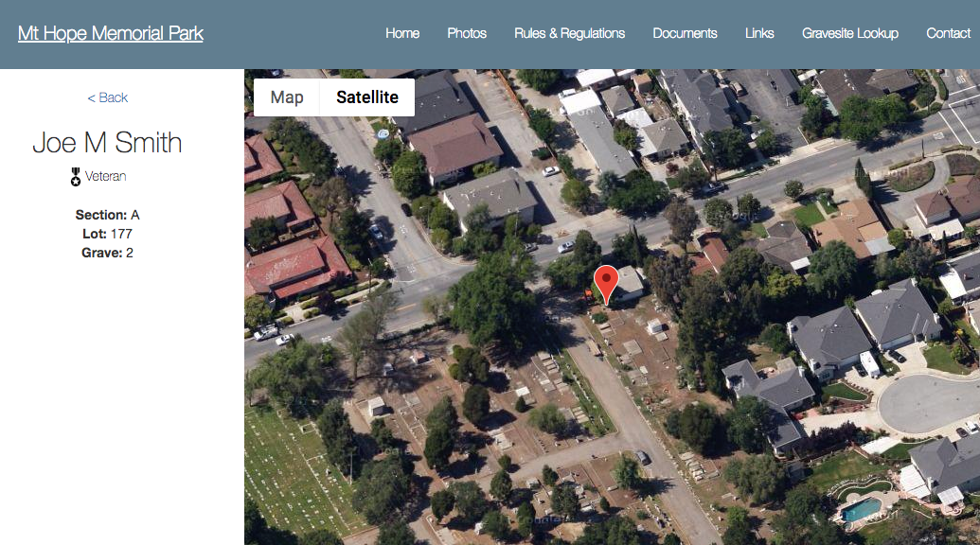This screenshot has width=980, height=545.
Task: Open the Mt Hope Memorial Park title link
Action: (x=111, y=33)
